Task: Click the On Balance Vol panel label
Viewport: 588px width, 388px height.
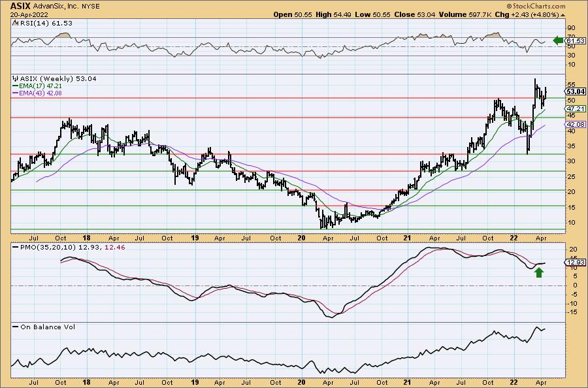Action: [48, 327]
